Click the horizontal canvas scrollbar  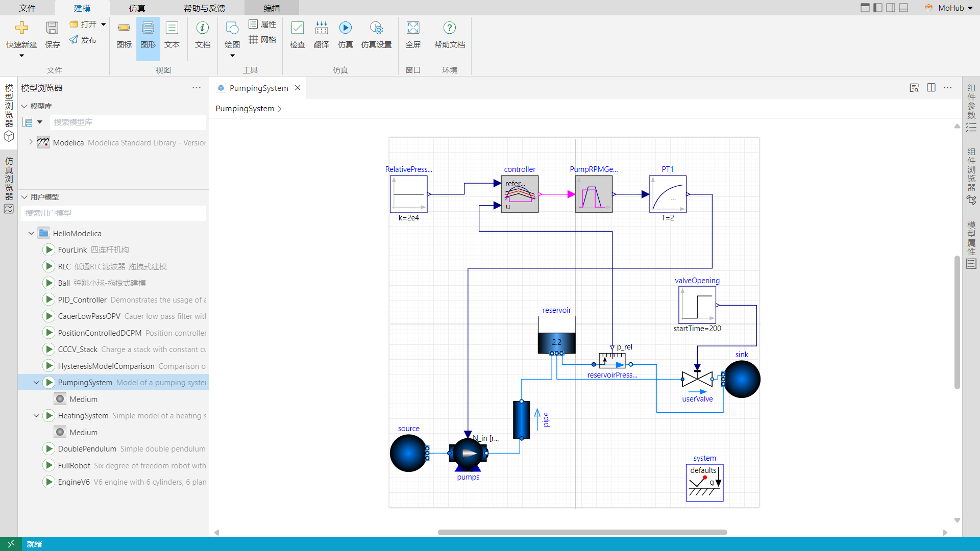tap(582, 532)
